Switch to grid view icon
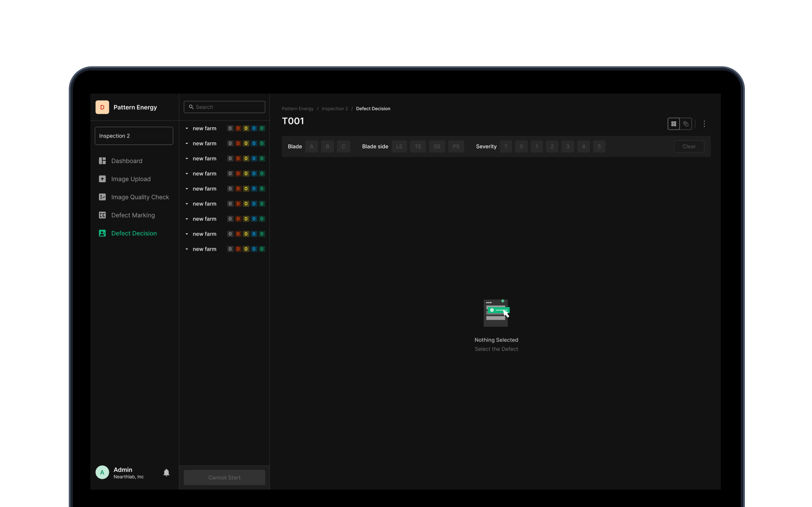 674,124
